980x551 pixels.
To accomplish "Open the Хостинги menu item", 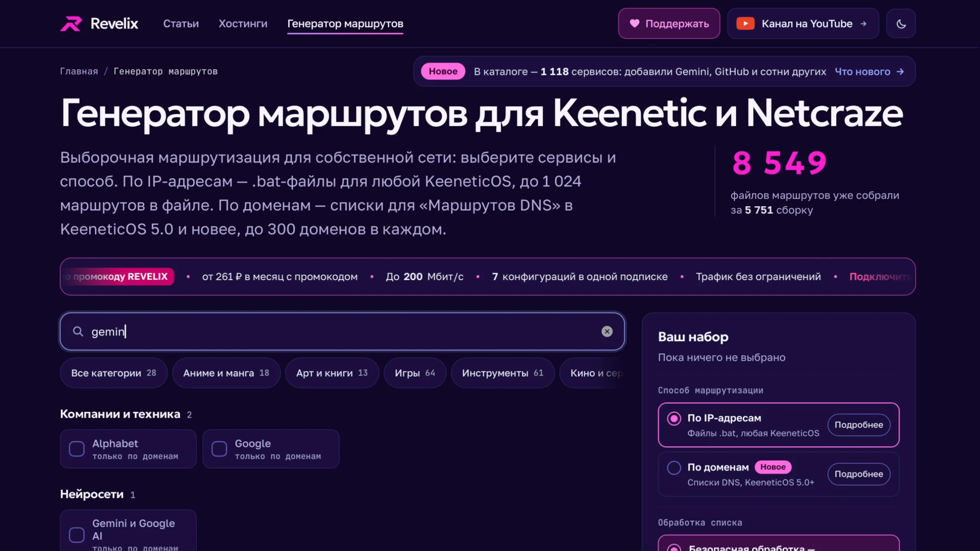I will (x=243, y=24).
